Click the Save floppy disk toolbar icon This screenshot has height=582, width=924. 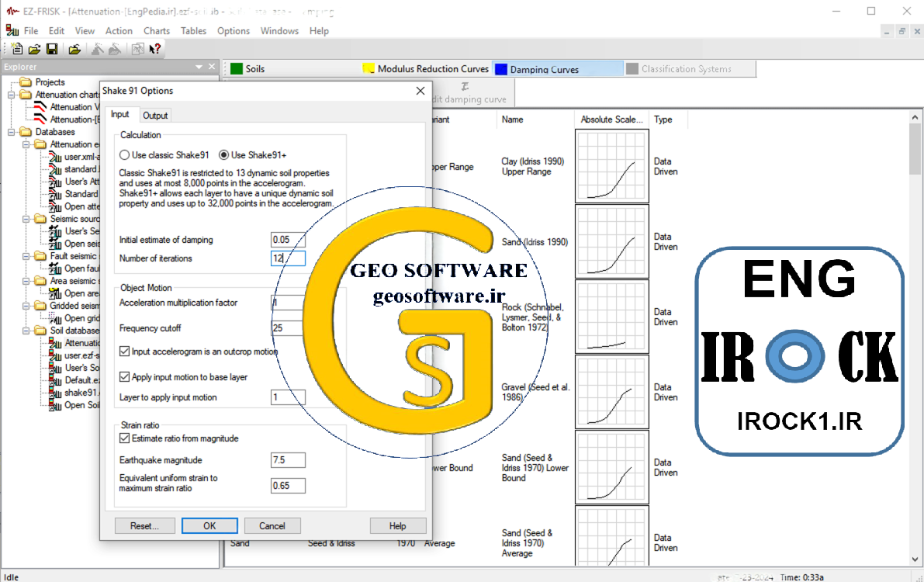(52, 49)
